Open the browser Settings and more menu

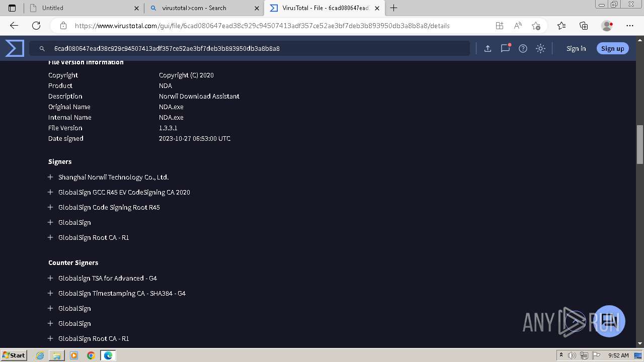pos(630,26)
